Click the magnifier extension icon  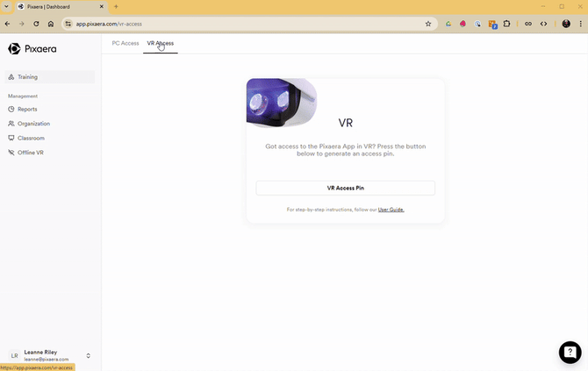point(477,24)
